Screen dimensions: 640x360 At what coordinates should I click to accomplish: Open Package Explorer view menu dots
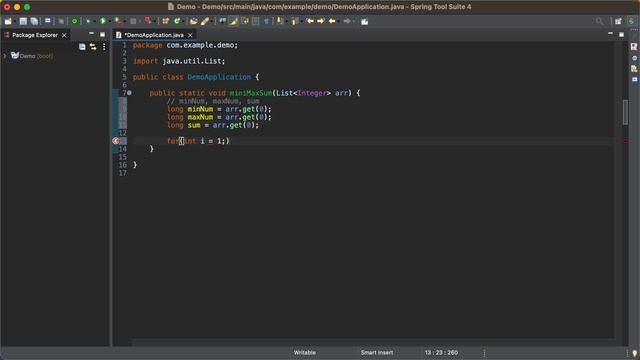(104, 47)
